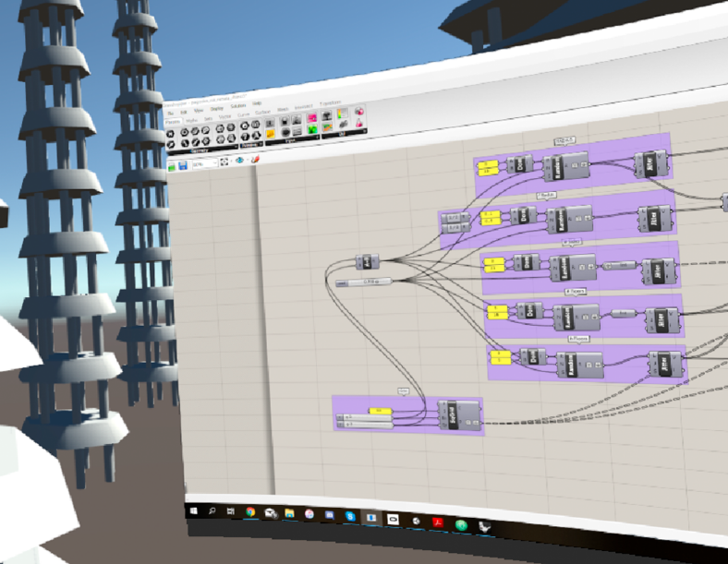Click the '# Sides' group label
This screenshot has width=728, height=564.
(572, 242)
